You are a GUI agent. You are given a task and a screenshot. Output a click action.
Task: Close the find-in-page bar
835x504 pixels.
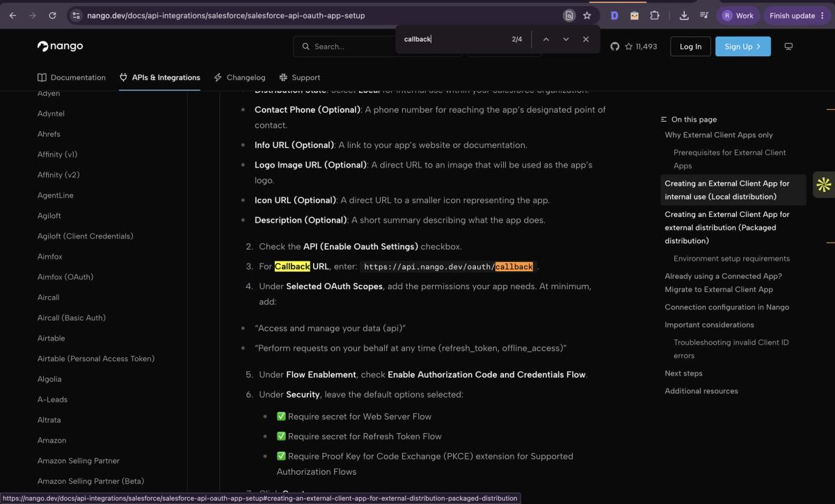[586, 40]
